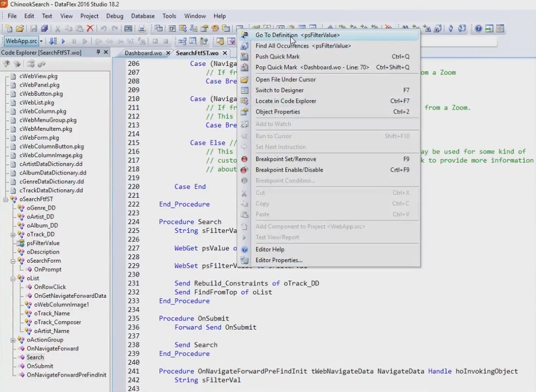Click the red Delete X toolbar icon
The width and height of the screenshot is (536, 392).
coord(90,29)
